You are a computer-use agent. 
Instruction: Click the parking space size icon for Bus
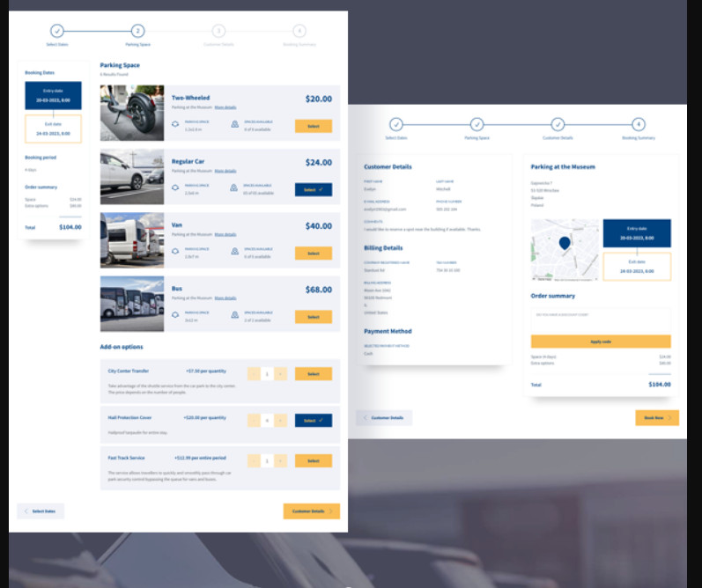coord(175,314)
